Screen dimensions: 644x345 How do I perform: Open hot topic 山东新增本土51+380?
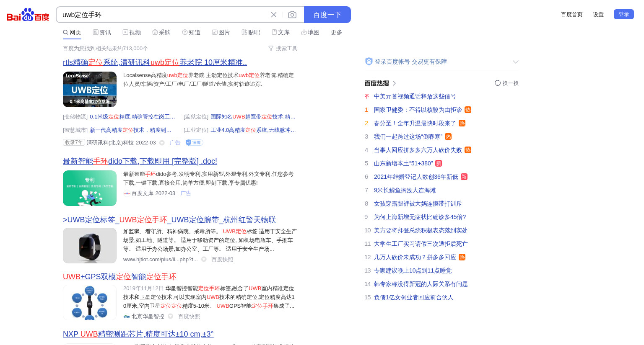point(403,163)
